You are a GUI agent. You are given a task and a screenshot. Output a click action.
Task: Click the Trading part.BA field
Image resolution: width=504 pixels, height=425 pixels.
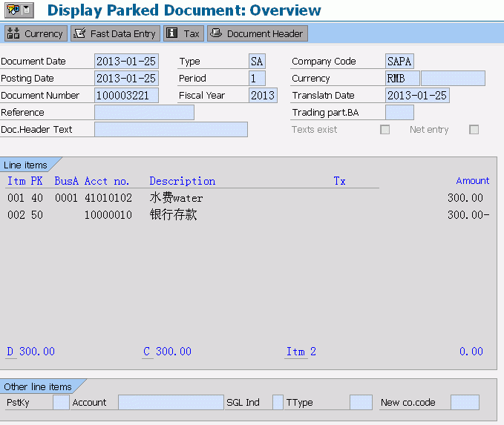[399, 112]
